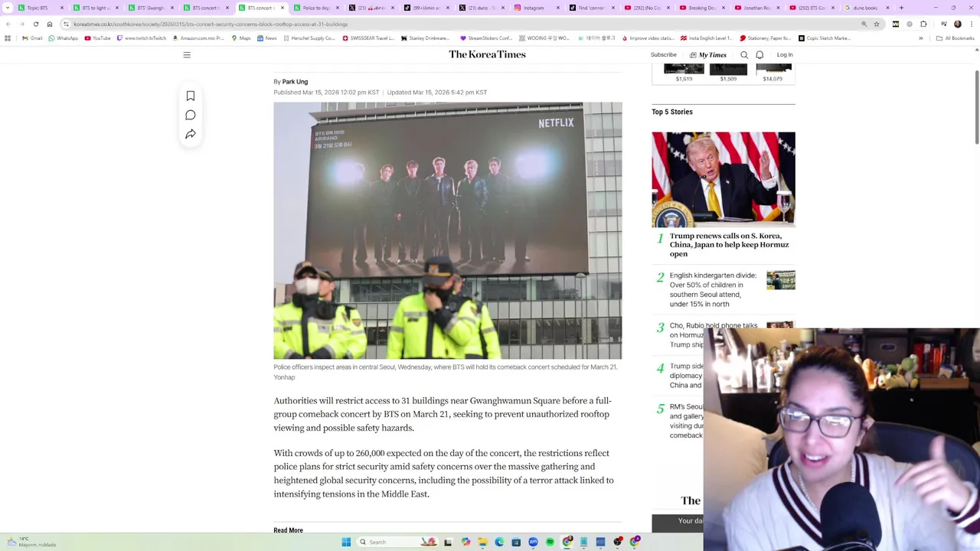Open Chrome three-dot menu
The width and height of the screenshot is (980, 551).
click(971, 24)
